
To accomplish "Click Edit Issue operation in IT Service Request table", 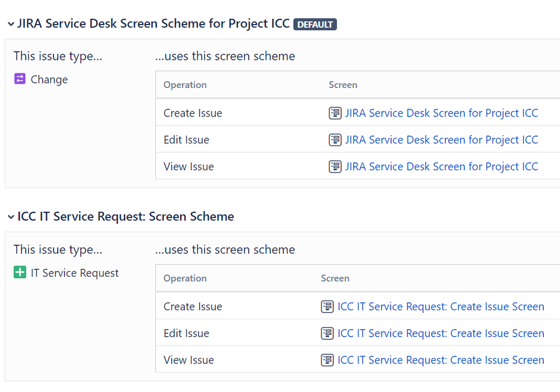I will pos(187,333).
